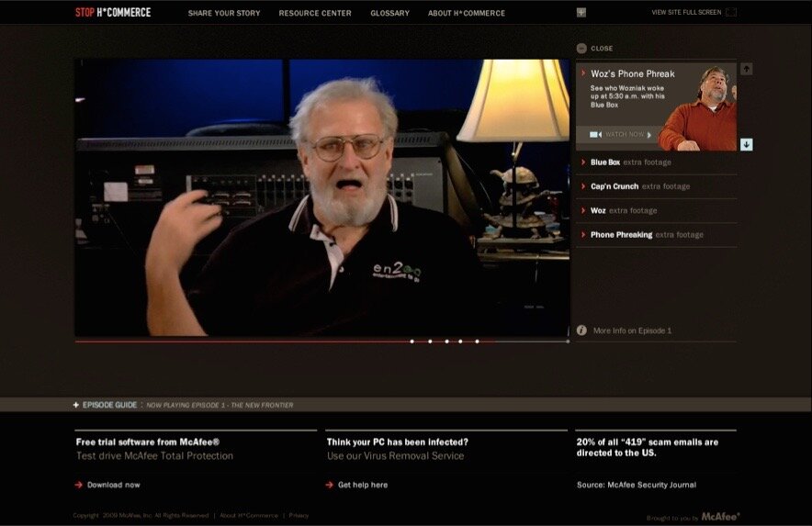This screenshot has width=812, height=526.
Task: Open About H*Commerce in top navigation
Action: click(x=466, y=13)
